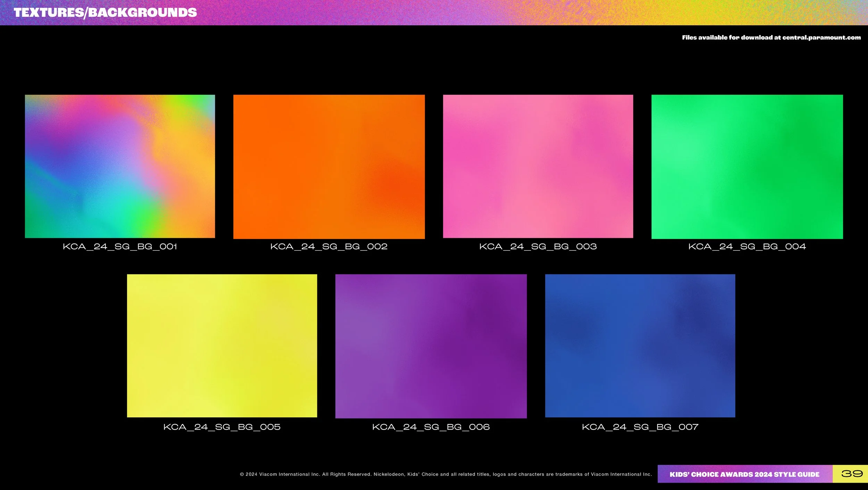Click the Viacom copyright notice line

446,474
